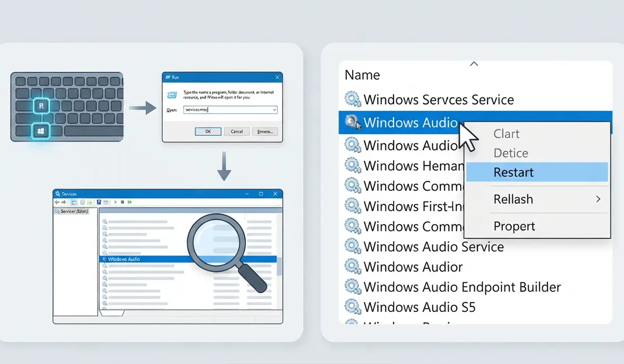624x364 pixels.
Task: Click the gear icon of Windows Audio Endpoint Builder
Action: click(x=353, y=287)
